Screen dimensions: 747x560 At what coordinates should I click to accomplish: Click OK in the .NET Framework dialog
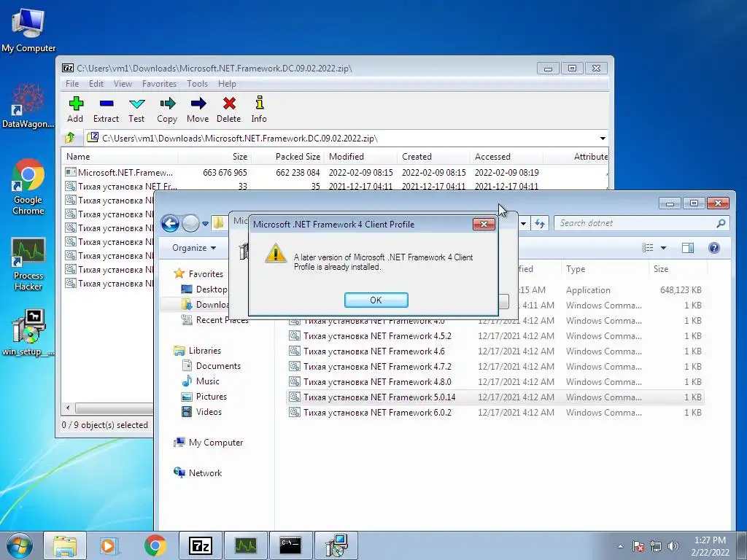click(376, 300)
